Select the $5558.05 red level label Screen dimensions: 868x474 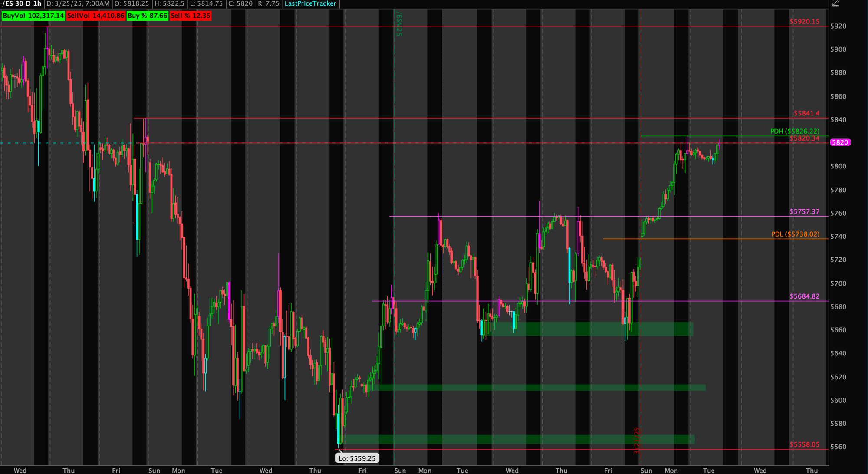pos(804,444)
